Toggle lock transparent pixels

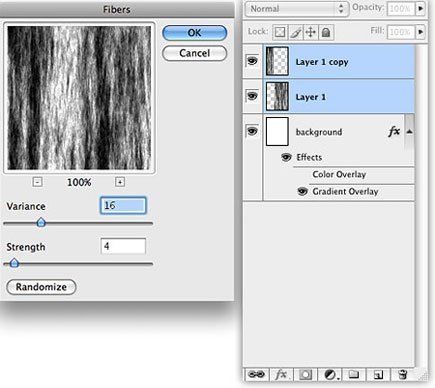[280, 32]
